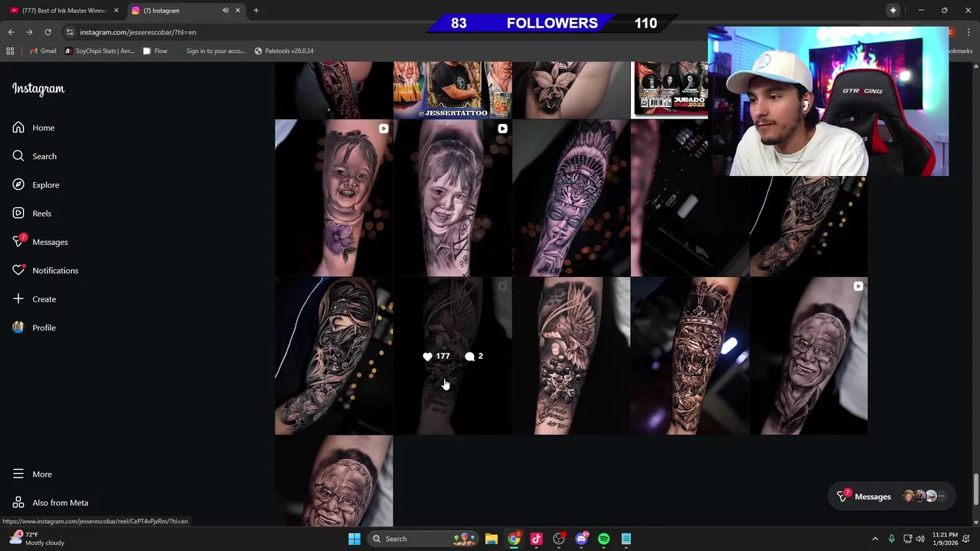Open the Sign in to your account bookmark
This screenshot has height=551, width=980.
tap(210, 51)
